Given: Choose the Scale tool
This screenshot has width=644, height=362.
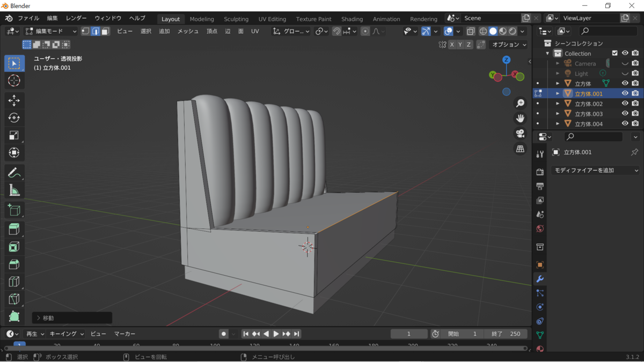Looking at the screenshot, I should (x=14, y=136).
